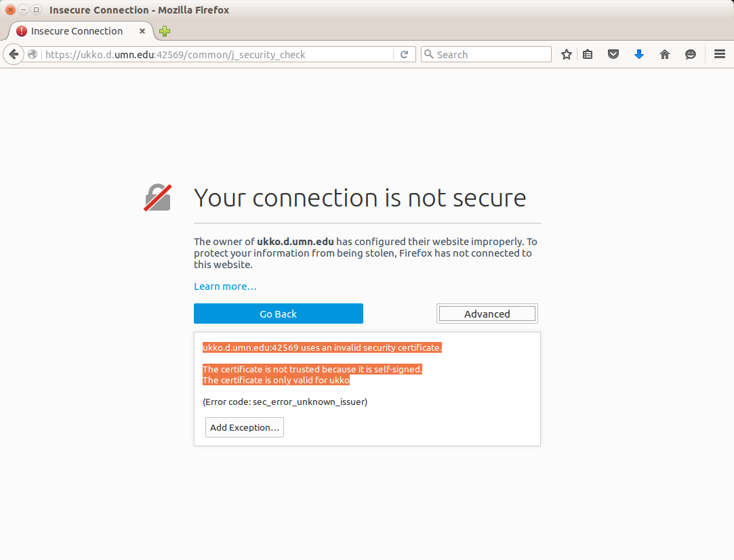Follow the Learn more… link
This screenshot has height=560, width=734.
pos(225,286)
